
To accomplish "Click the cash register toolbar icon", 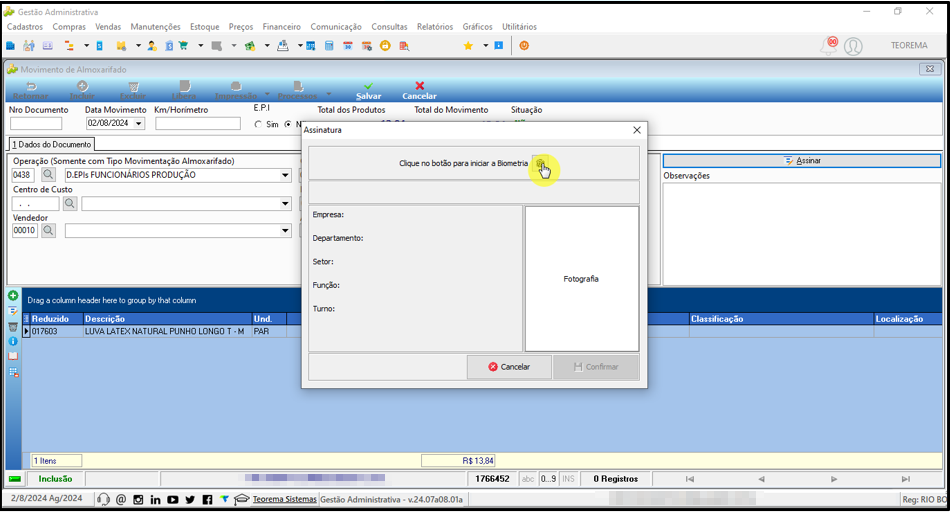I will (x=282, y=46).
